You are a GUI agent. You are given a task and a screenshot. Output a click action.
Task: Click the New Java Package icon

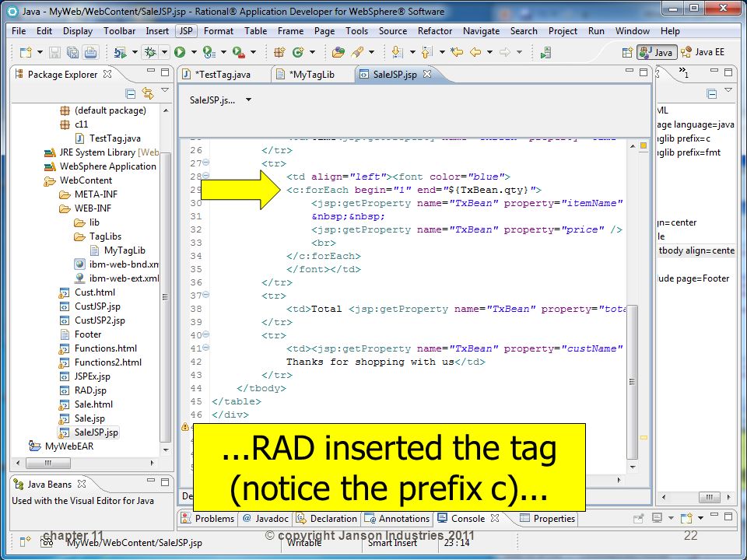(x=279, y=52)
